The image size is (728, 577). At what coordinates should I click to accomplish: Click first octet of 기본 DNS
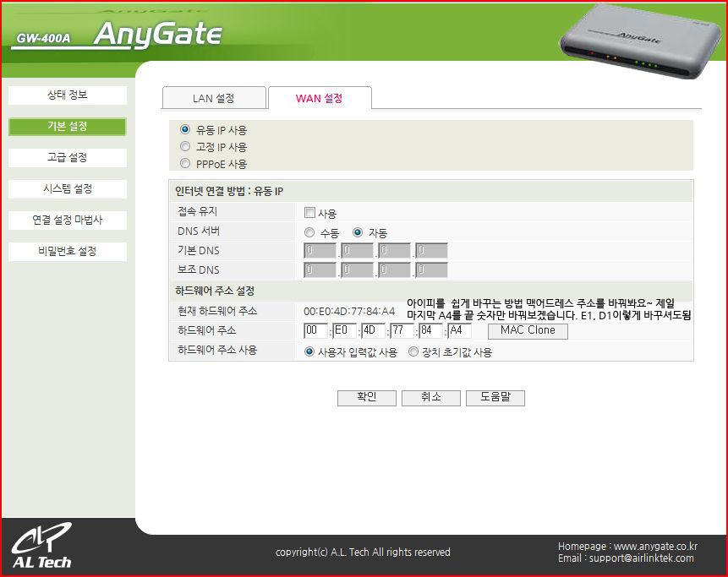(320, 250)
